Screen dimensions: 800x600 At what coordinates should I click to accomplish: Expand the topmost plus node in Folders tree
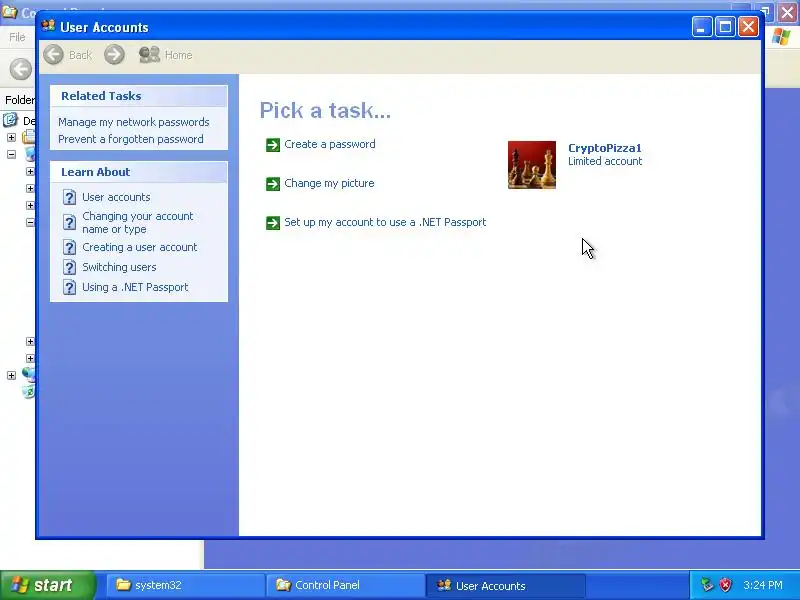11,137
